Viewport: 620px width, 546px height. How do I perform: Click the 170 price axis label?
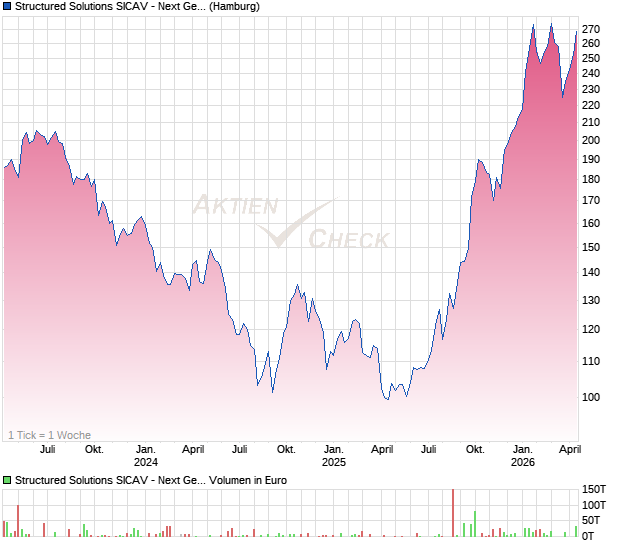591,200
